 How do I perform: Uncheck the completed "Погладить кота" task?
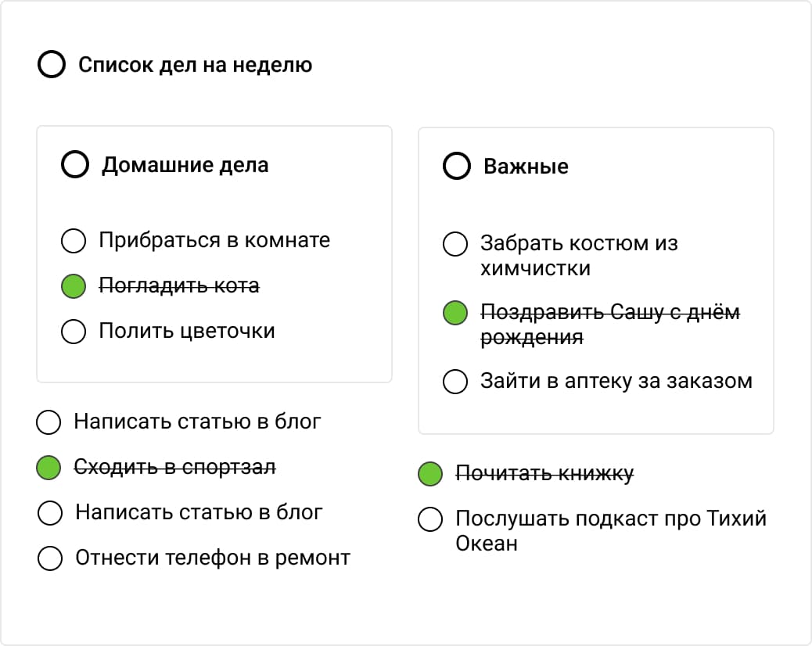(x=74, y=286)
